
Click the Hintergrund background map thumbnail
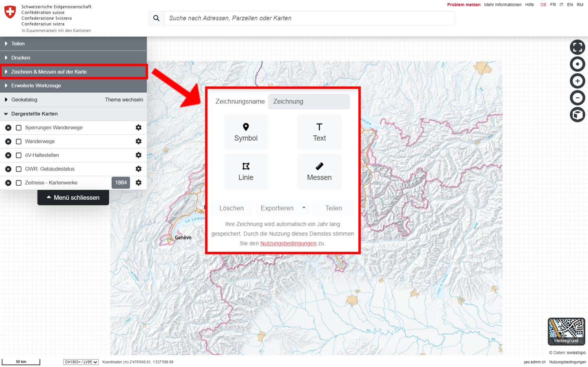point(566,331)
